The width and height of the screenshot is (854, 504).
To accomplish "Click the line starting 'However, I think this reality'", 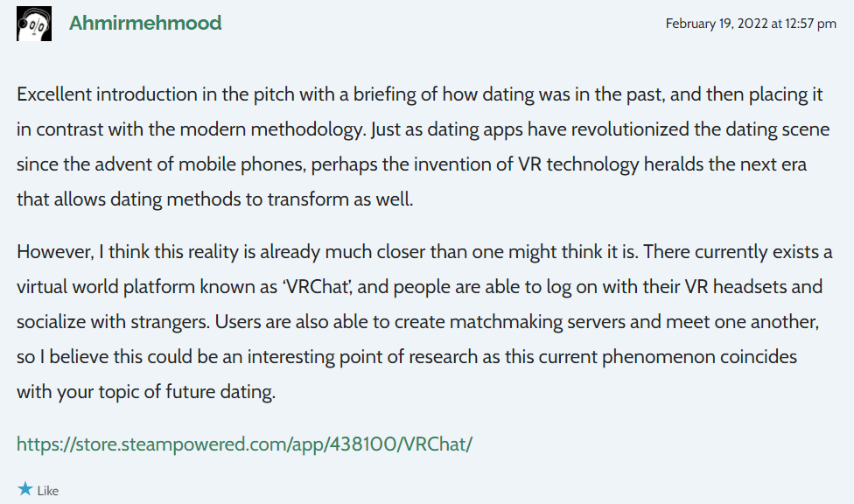I will coord(424,252).
